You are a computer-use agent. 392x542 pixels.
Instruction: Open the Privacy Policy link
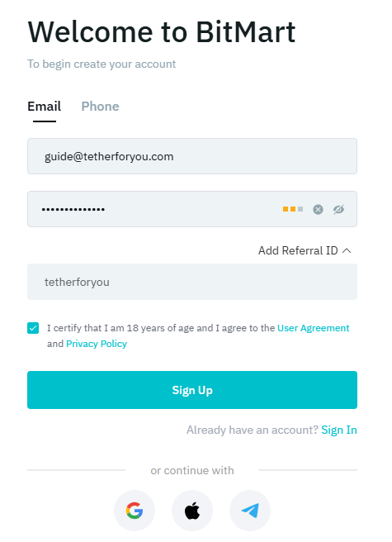(97, 344)
